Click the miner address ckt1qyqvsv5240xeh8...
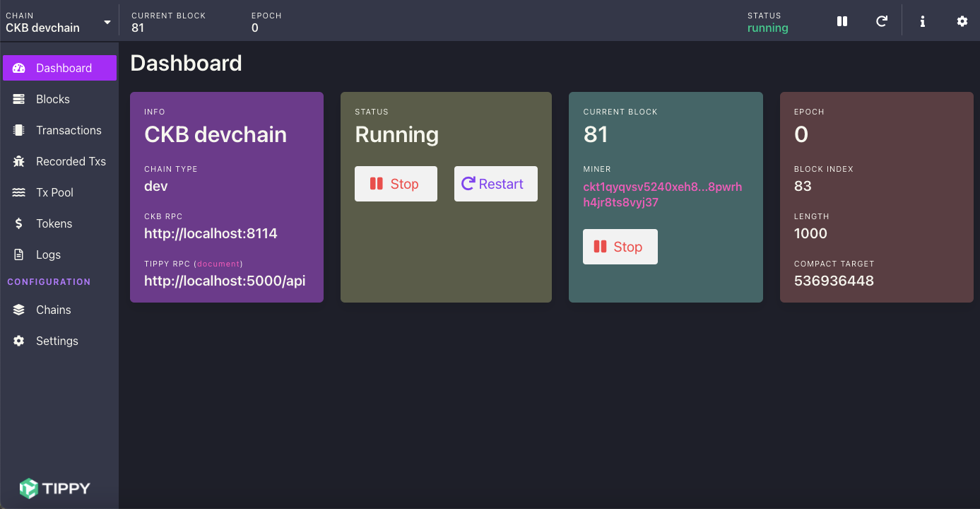 click(x=663, y=194)
